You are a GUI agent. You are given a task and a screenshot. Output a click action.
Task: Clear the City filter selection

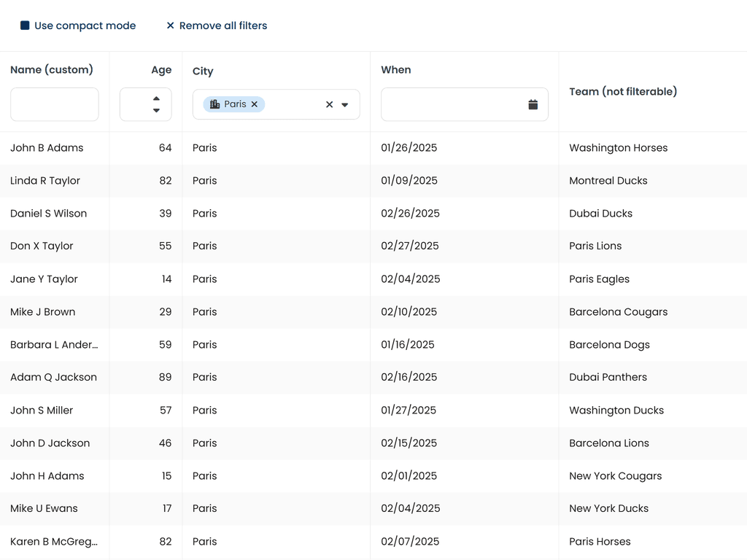click(329, 104)
